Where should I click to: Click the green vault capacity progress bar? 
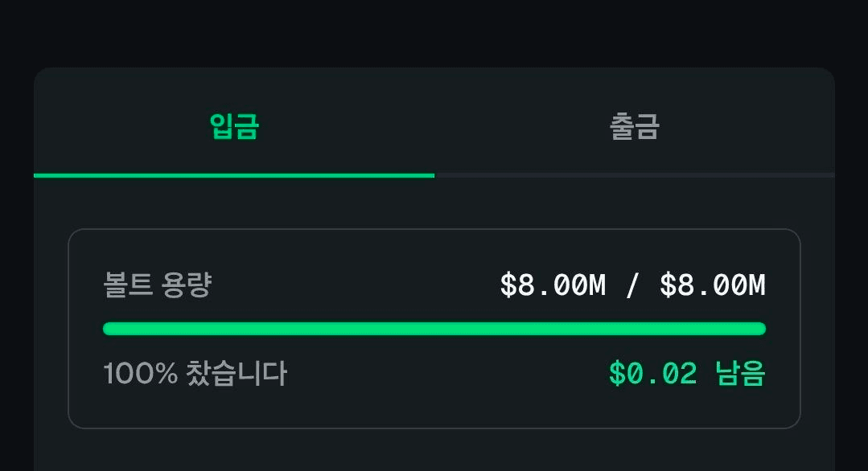(x=434, y=329)
